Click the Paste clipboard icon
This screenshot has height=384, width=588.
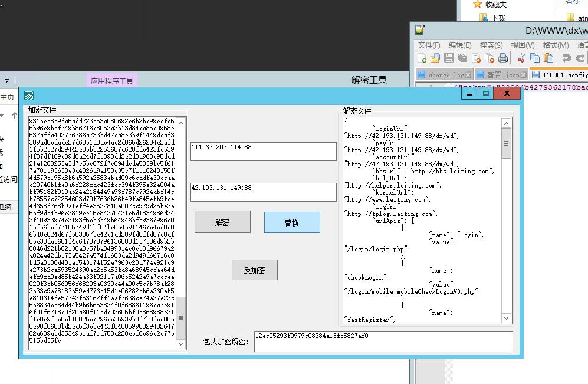(x=548, y=58)
